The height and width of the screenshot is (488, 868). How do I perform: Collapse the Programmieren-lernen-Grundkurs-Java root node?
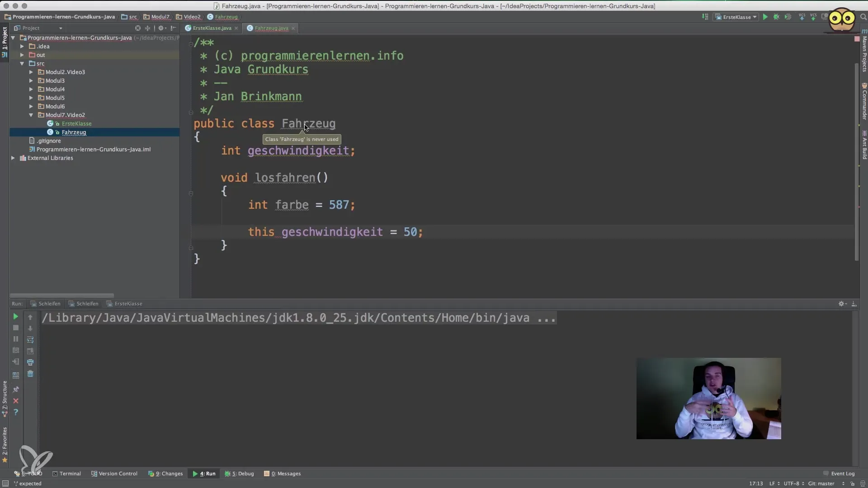13,38
